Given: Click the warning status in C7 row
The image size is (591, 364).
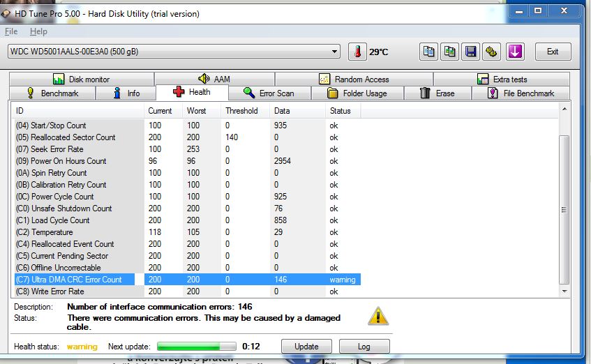Looking at the screenshot, I should pyautogui.click(x=342, y=280).
